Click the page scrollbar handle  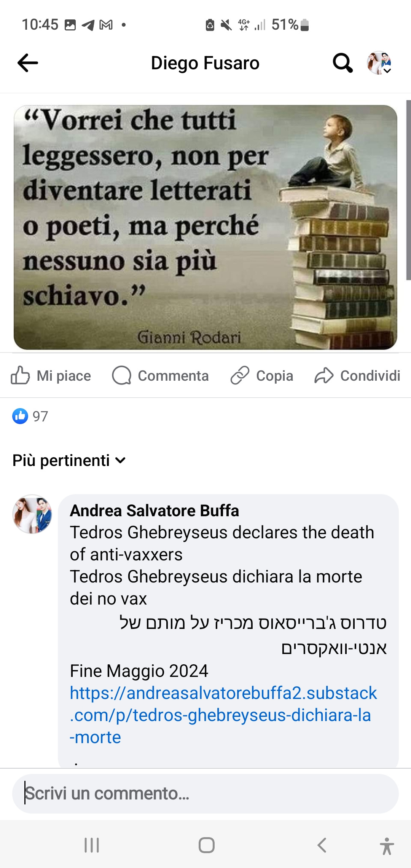click(x=408, y=190)
